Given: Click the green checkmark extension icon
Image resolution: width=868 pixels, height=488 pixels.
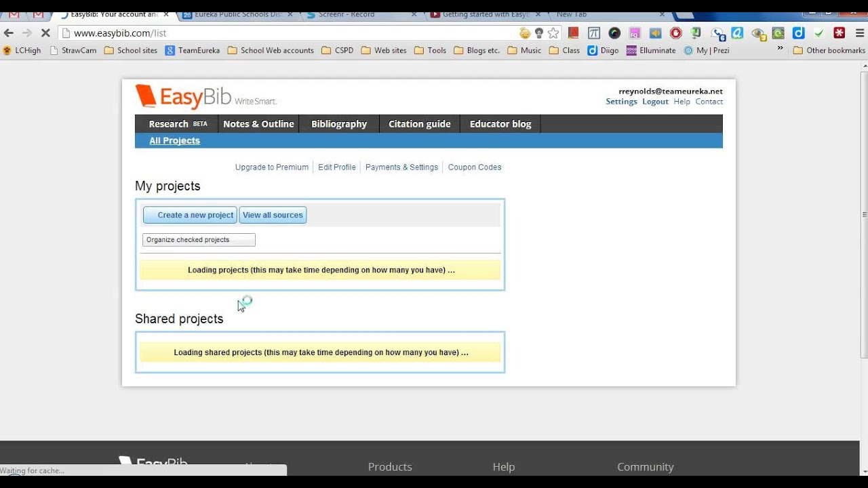Looking at the screenshot, I should coord(819,33).
